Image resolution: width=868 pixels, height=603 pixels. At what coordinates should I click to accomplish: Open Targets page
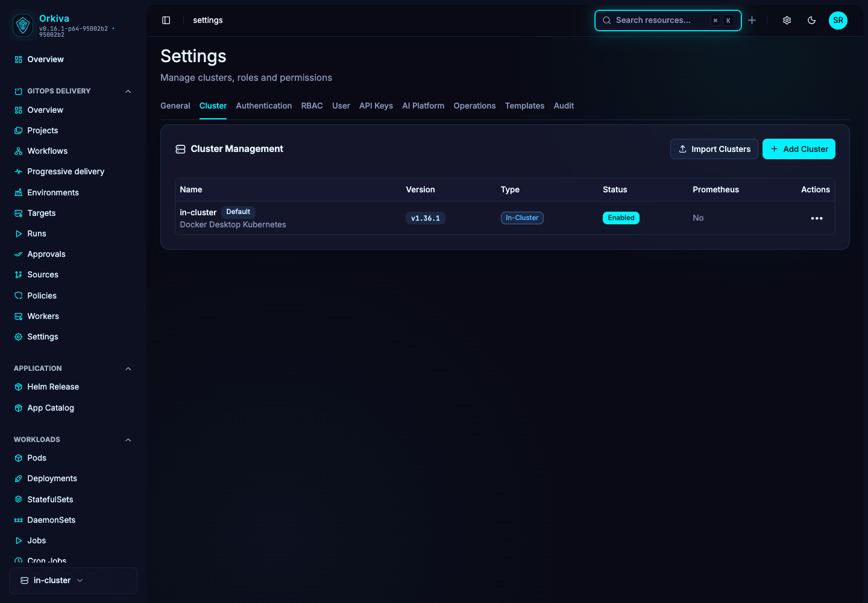click(72, 213)
